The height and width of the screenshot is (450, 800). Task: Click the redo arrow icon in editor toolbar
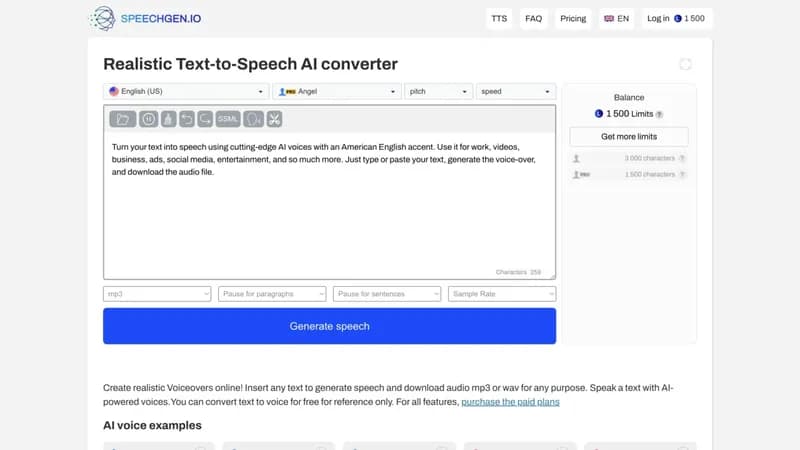point(205,119)
